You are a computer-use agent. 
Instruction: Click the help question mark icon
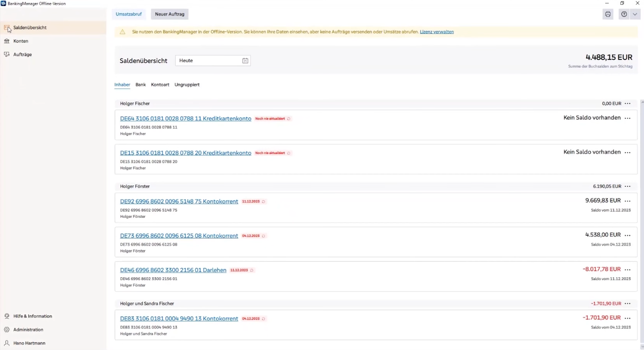[624, 14]
